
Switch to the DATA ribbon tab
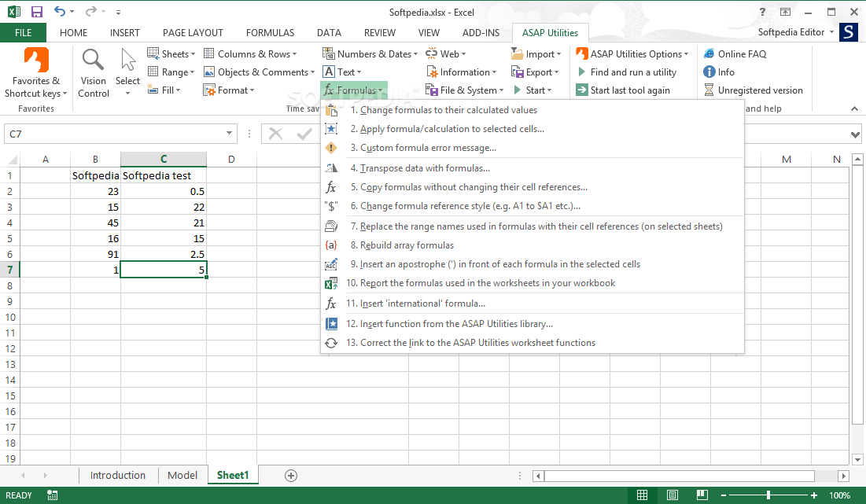coord(329,32)
